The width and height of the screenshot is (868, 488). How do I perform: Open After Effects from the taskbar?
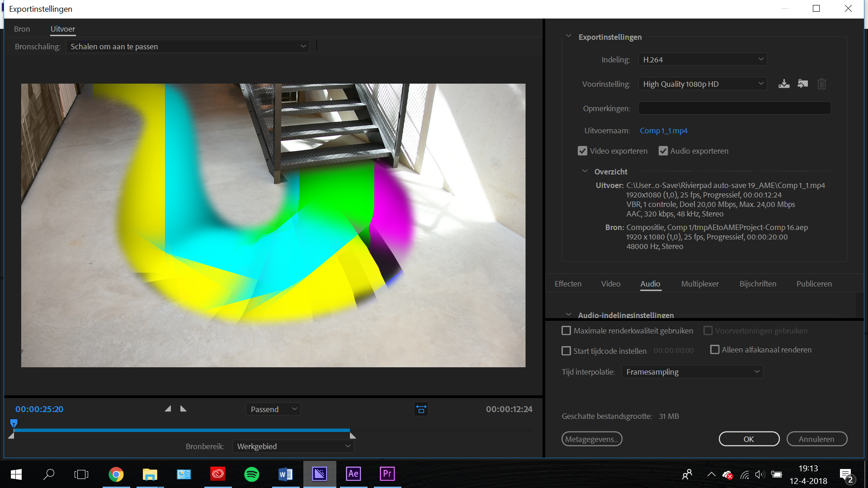(x=353, y=474)
